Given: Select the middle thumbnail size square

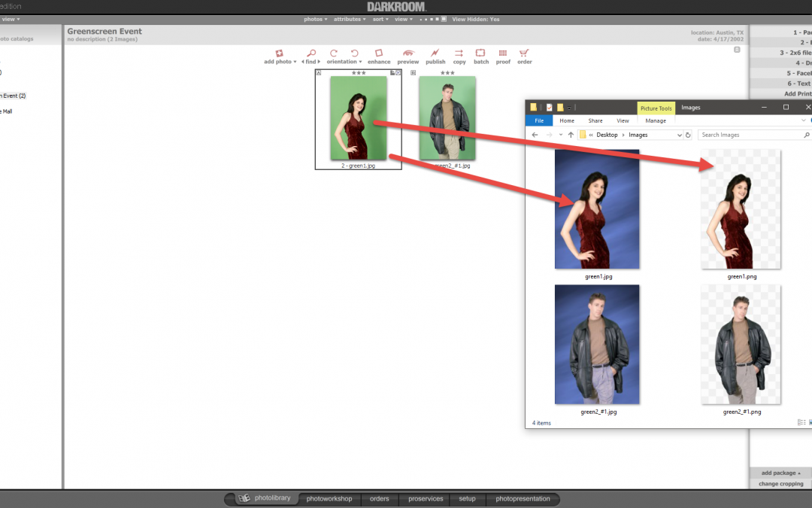Looking at the screenshot, I should (432, 19).
